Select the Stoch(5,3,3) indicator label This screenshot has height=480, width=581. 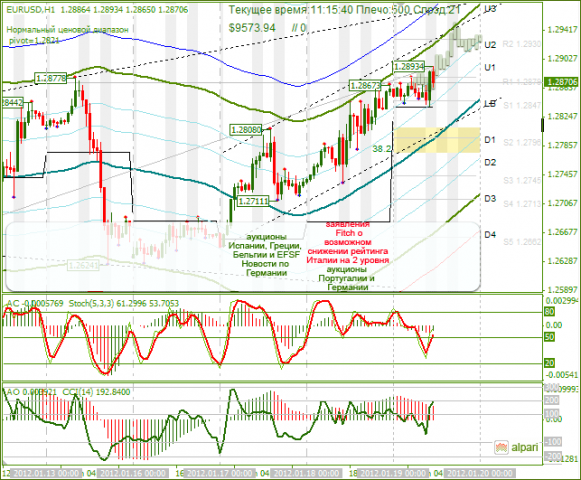coord(124,304)
